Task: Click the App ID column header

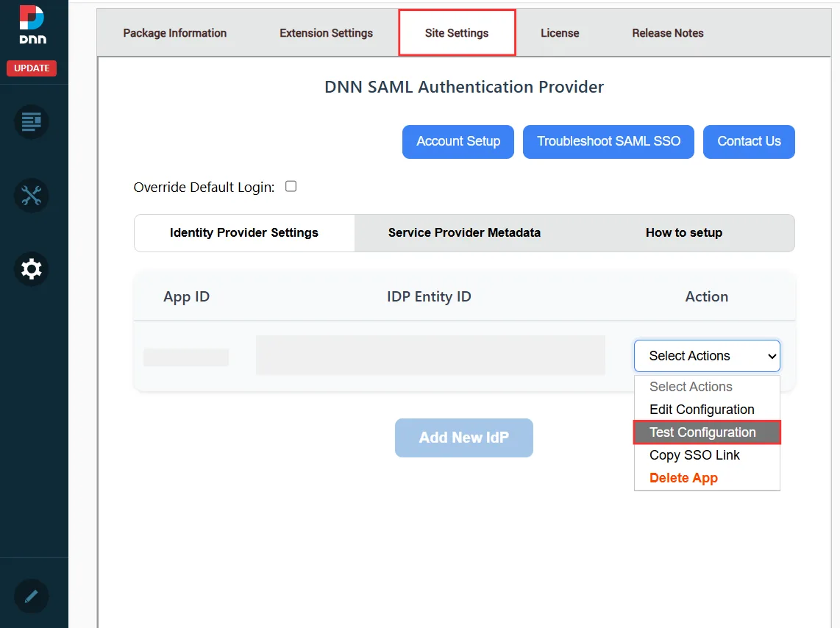Action: point(186,296)
